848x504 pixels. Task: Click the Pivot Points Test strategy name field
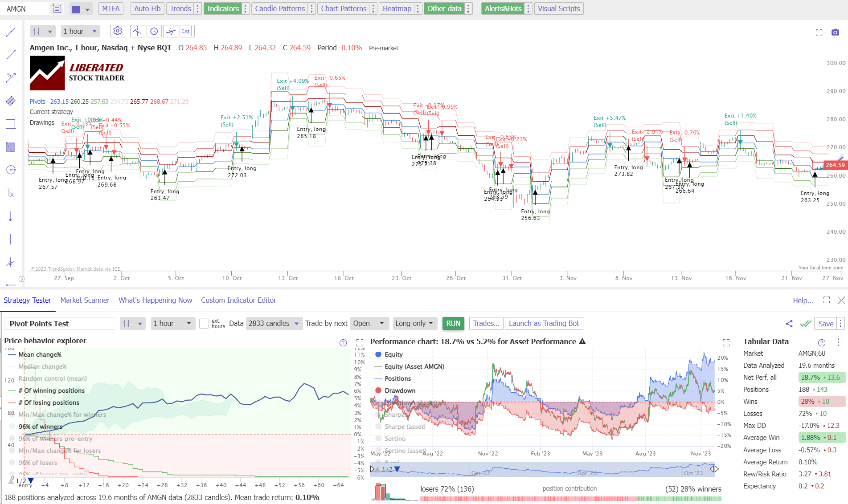tap(59, 323)
